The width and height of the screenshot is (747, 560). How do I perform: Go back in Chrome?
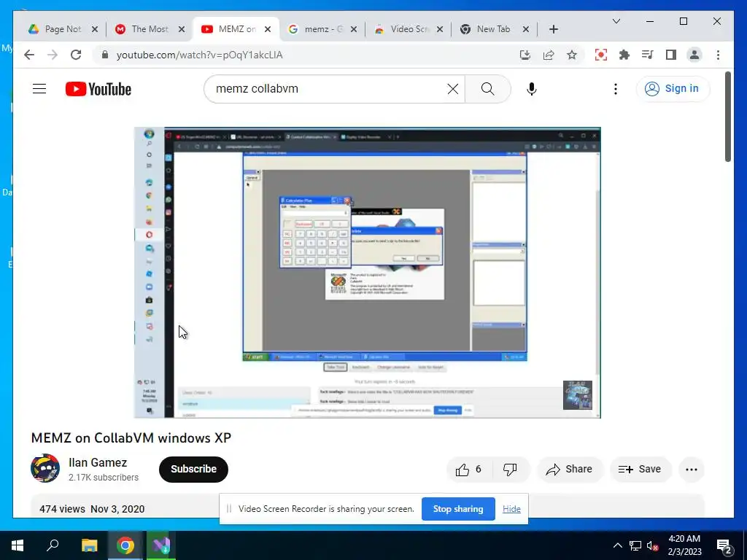click(x=29, y=55)
